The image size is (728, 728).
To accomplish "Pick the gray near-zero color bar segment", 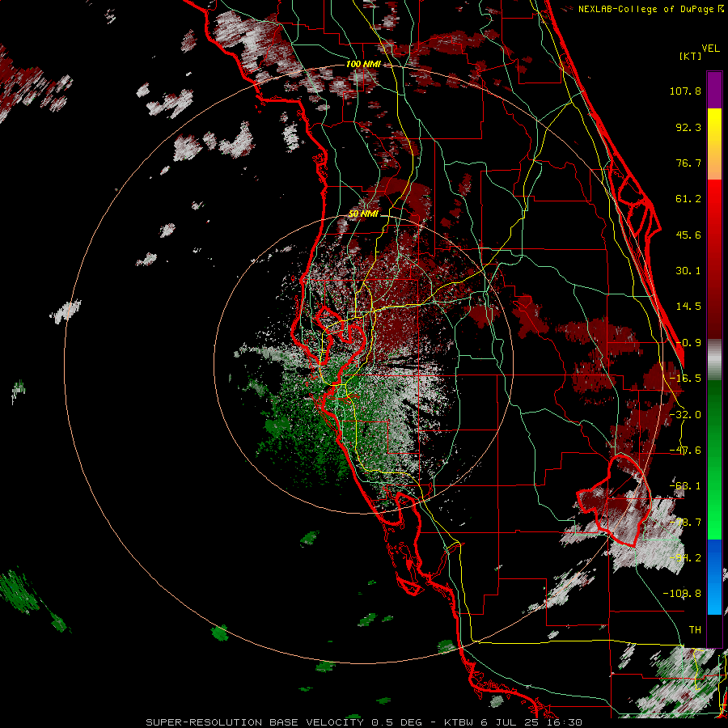I will point(714,360).
